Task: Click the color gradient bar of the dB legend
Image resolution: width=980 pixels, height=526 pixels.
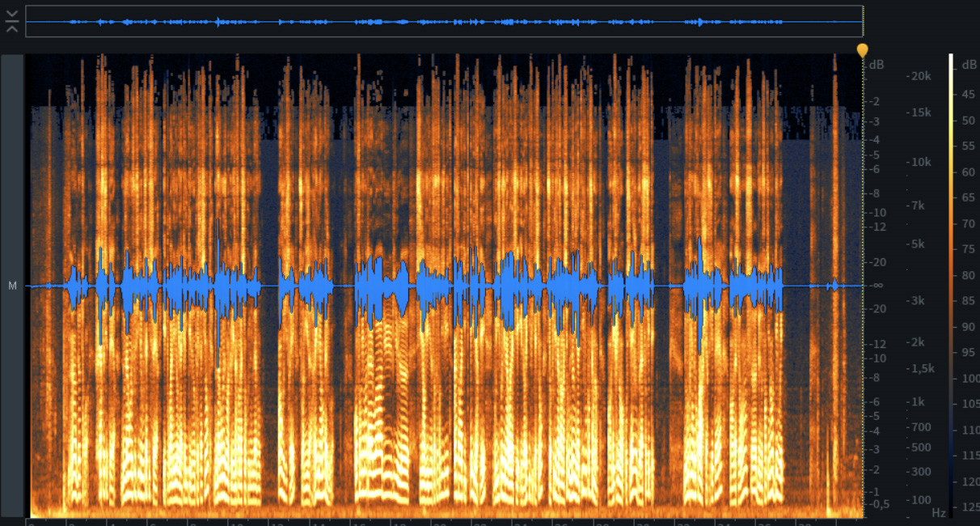Action: (x=953, y=286)
